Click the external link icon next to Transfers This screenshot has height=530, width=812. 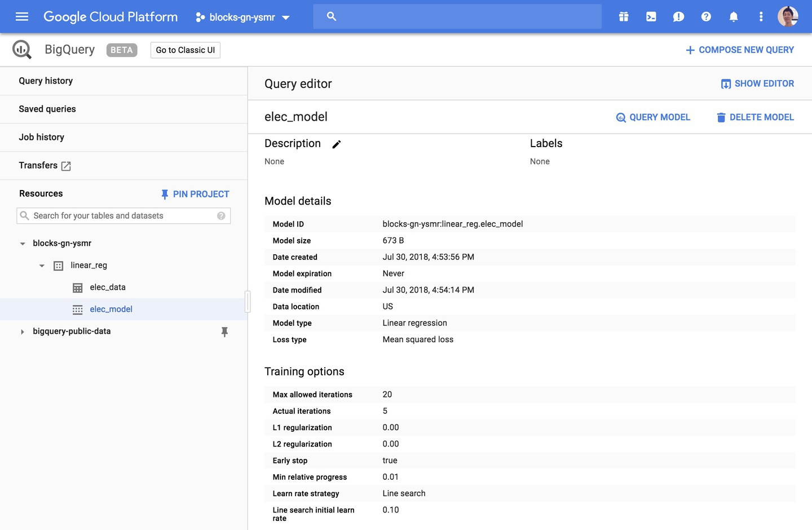pyautogui.click(x=66, y=166)
